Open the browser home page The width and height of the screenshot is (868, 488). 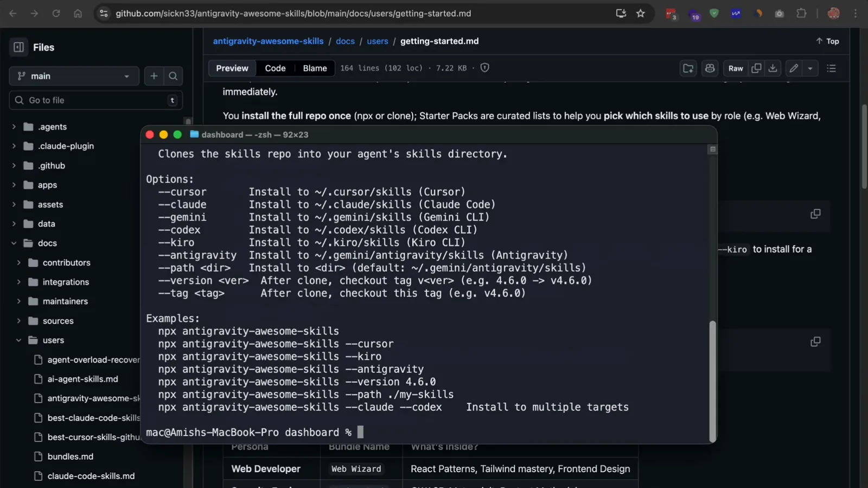(x=78, y=14)
